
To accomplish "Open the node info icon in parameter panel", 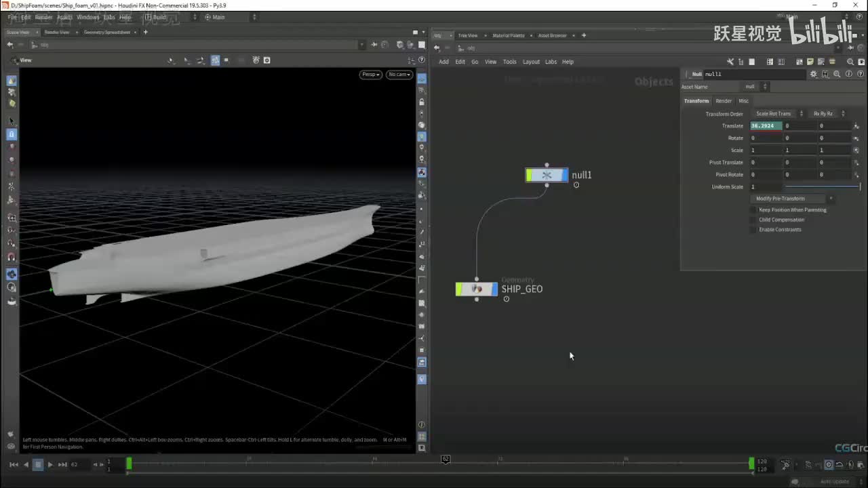I will coord(848,74).
